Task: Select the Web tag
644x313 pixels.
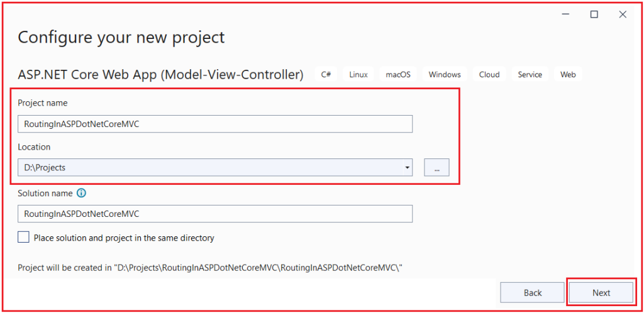Action: pos(568,75)
